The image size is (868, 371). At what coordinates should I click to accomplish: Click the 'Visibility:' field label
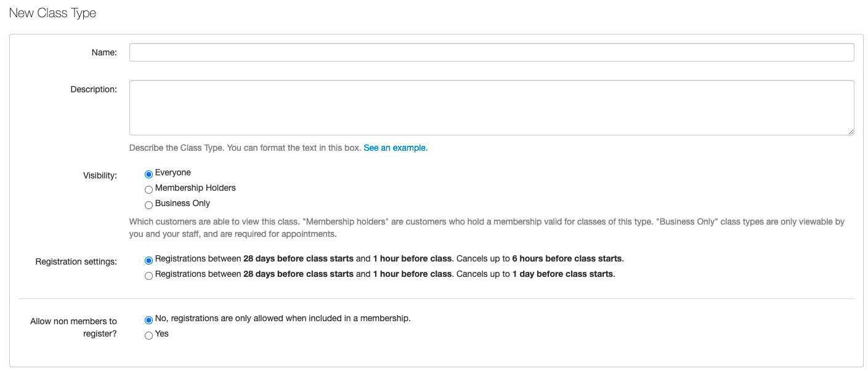coord(100,176)
